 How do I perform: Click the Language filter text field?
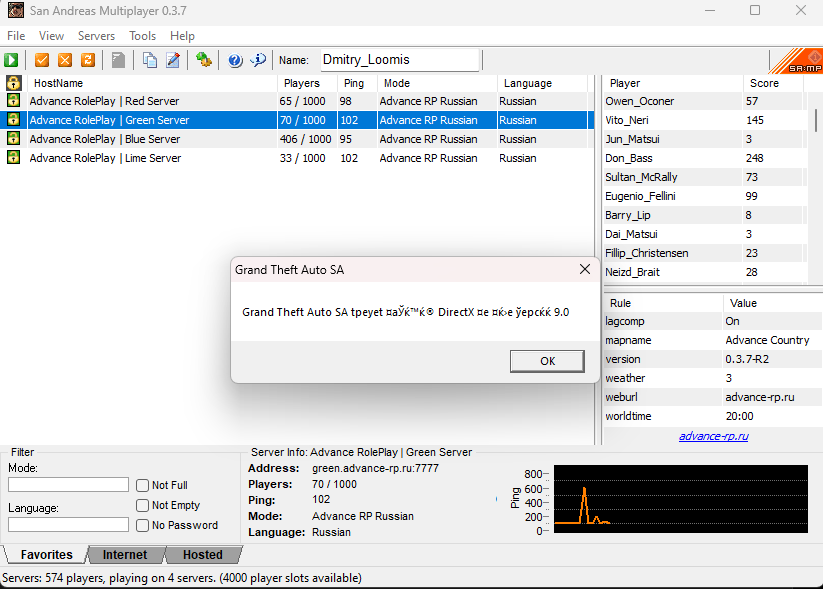pos(68,524)
